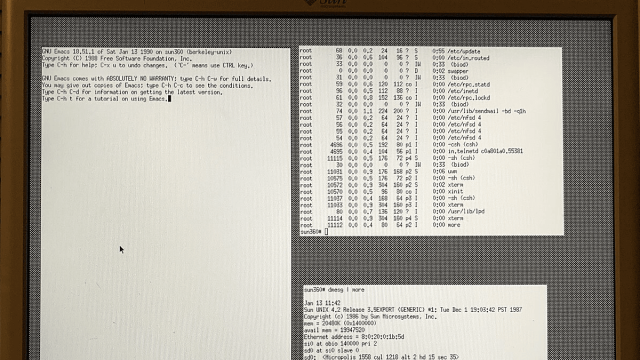Click the 'uwm' window manager process row
Screen dimensions: 640x360
[x=378, y=172]
